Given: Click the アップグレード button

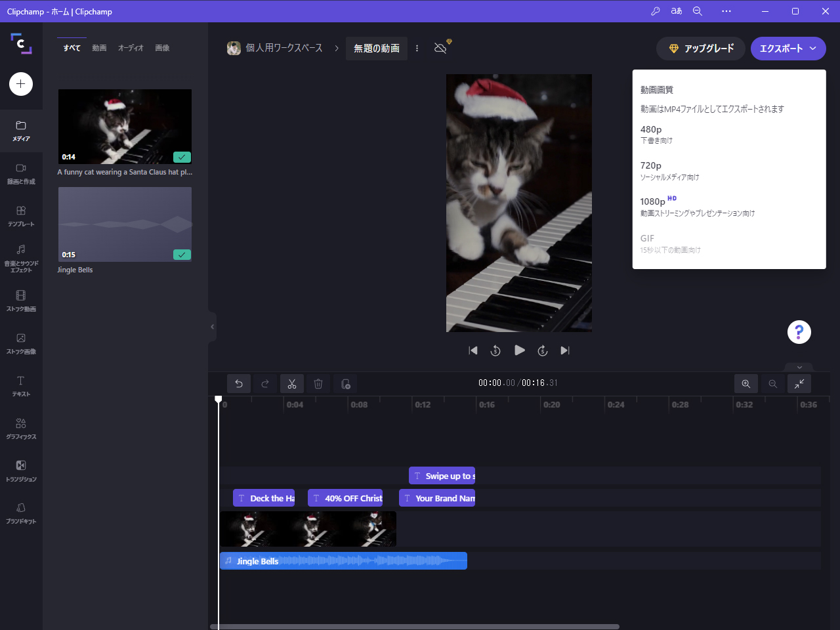Looking at the screenshot, I should pos(701,49).
